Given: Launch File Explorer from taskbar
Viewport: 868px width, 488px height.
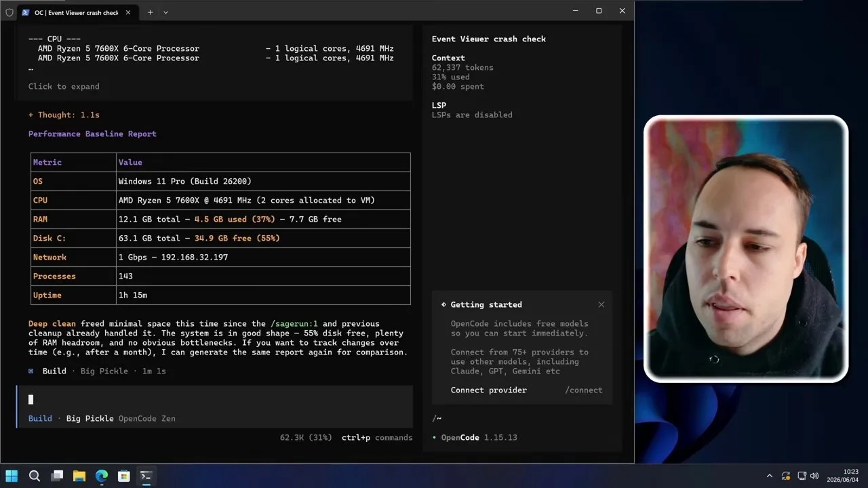Looking at the screenshot, I should point(79,476).
